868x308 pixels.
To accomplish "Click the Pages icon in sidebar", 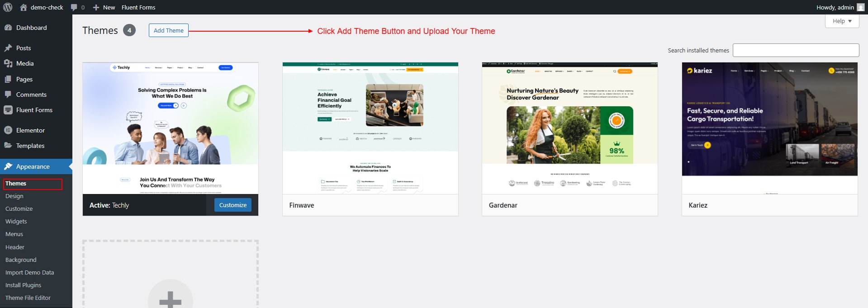I will coord(8,79).
